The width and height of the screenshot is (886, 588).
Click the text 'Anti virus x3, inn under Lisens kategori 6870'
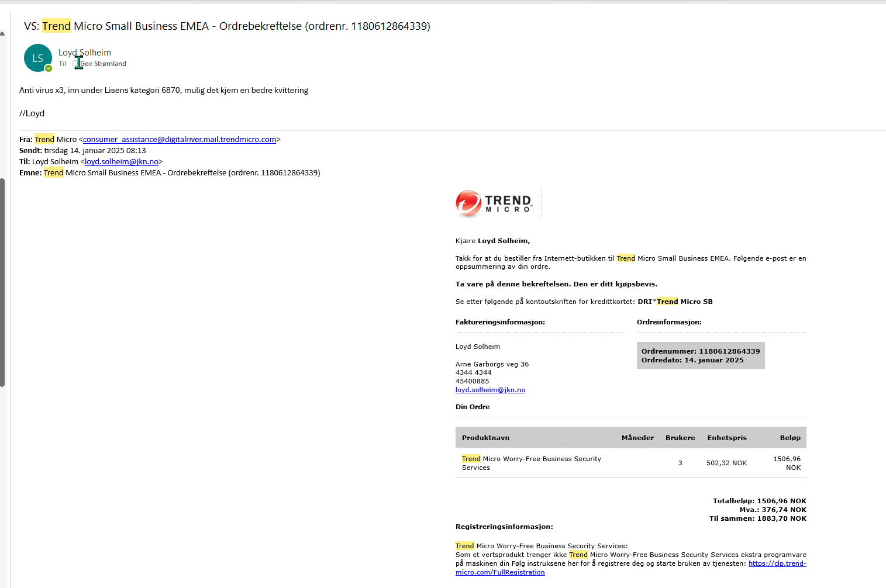(x=100, y=90)
